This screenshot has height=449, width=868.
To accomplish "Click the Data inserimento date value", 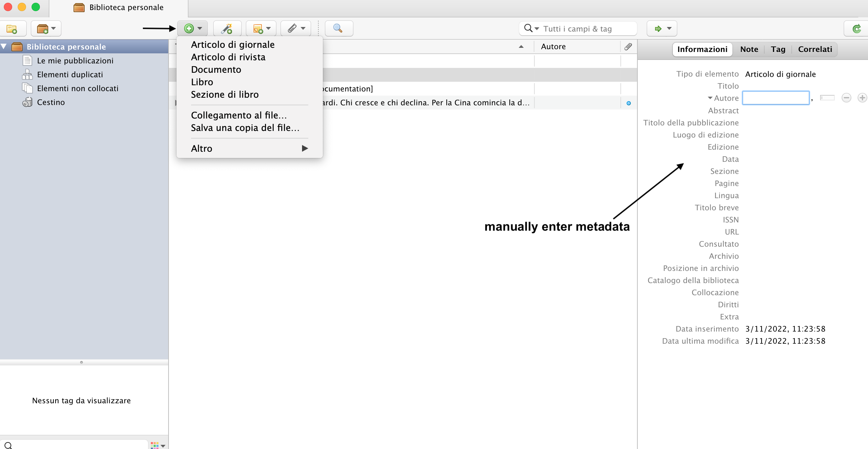I will 785,329.
